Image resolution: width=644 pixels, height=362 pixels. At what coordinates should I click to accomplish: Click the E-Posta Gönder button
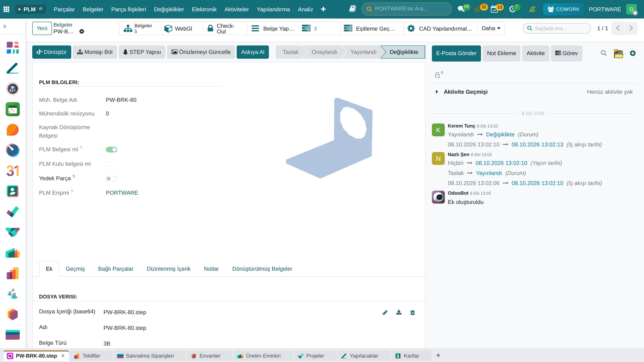tap(456, 53)
